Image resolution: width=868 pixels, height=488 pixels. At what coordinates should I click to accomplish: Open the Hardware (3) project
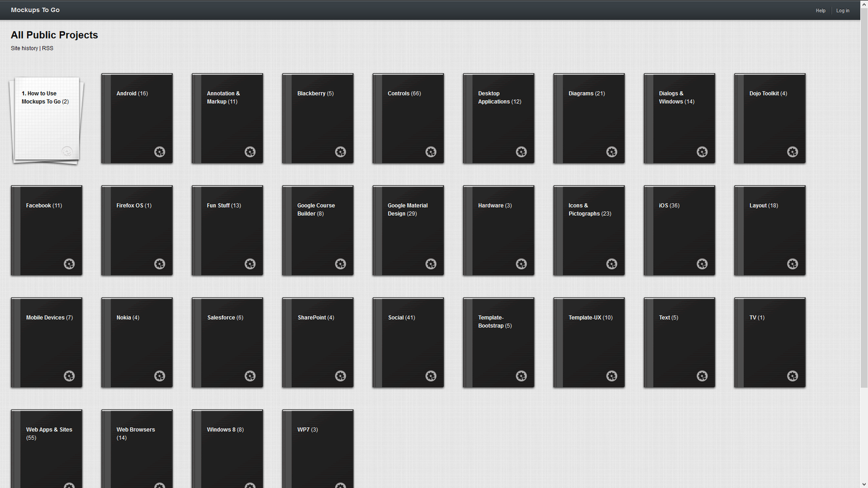(499, 230)
